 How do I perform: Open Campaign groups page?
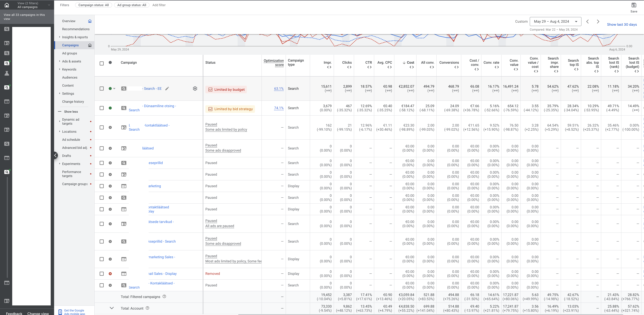75,184
